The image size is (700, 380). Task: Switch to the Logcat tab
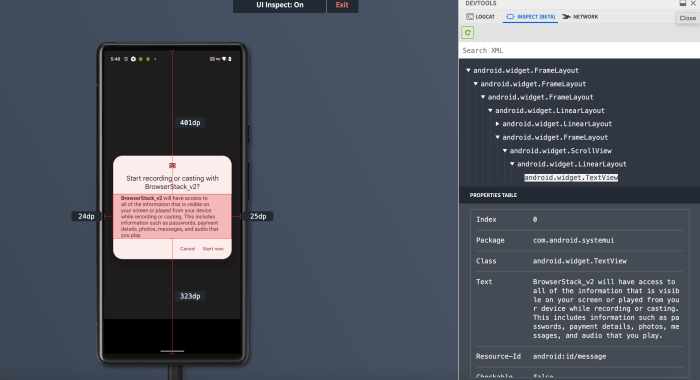[x=481, y=17]
